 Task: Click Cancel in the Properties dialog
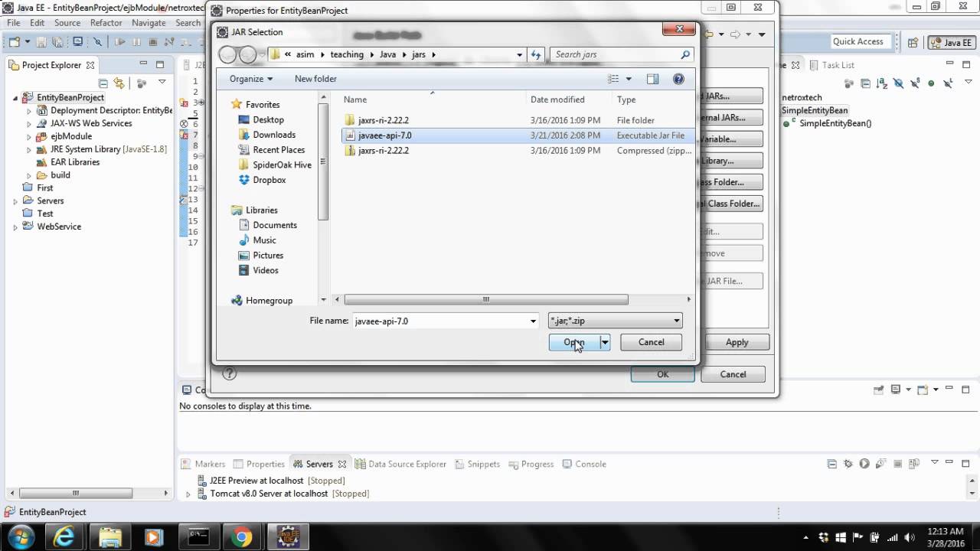coord(733,374)
